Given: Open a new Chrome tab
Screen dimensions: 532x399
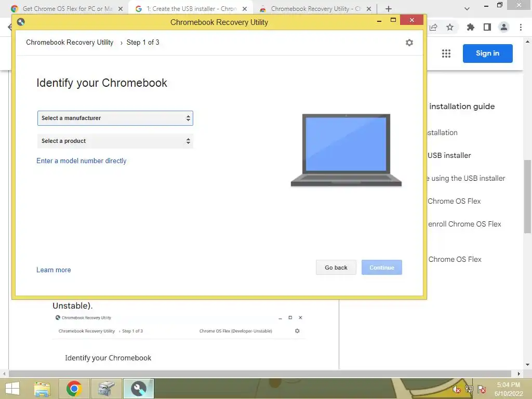Looking at the screenshot, I should (x=389, y=9).
